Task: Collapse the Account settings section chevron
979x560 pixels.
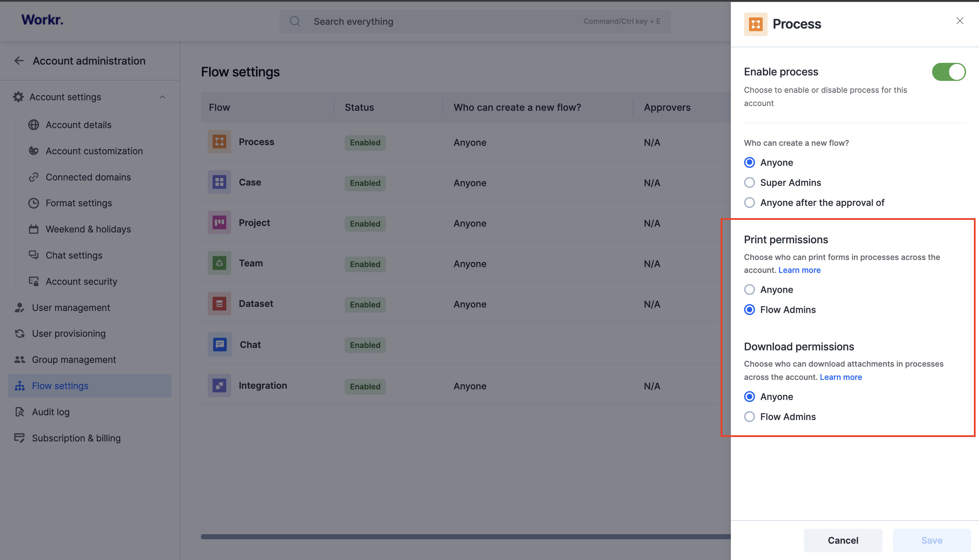Action: (162, 97)
